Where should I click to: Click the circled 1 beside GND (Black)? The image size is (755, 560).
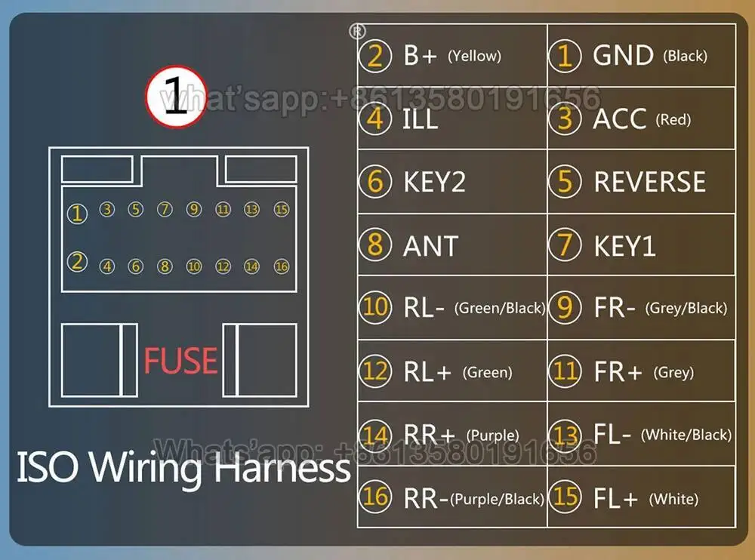coord(565,56)
